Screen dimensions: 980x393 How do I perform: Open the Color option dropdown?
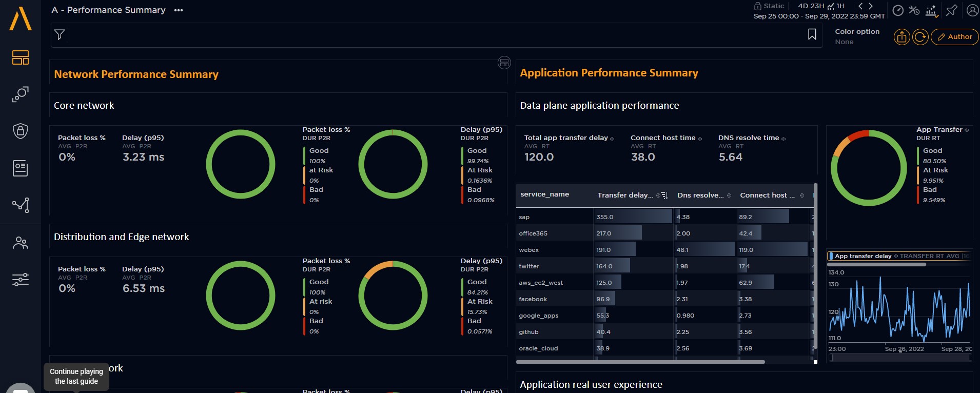point(857,36)
